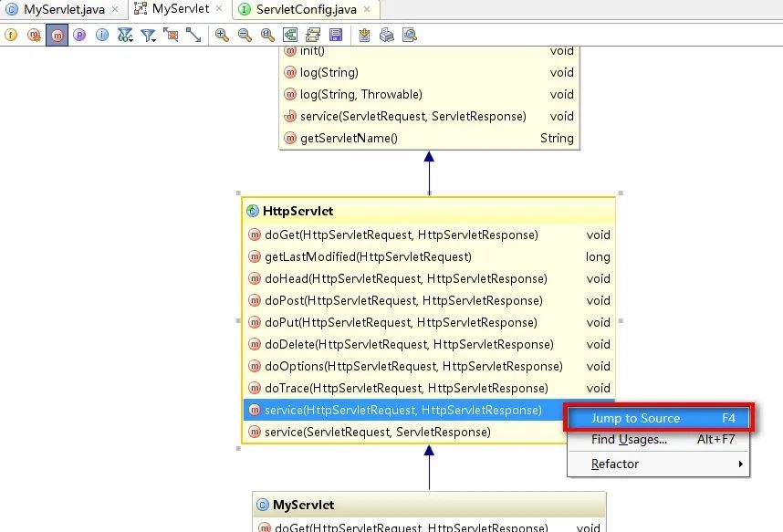Disable showing methods in the diagram
The width and height of the screenshot is (783, 532).
[x=57, y=35]
